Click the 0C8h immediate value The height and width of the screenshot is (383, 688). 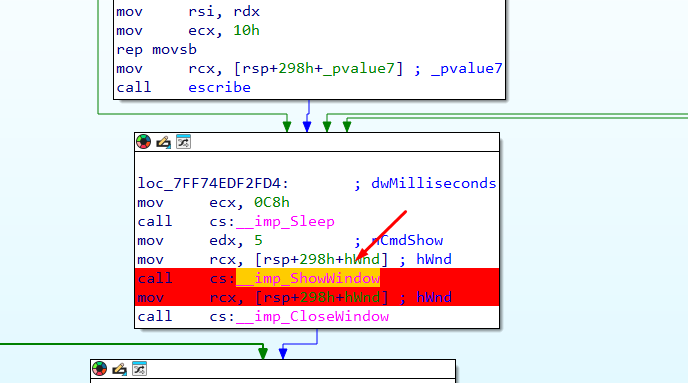pos(272,203)
